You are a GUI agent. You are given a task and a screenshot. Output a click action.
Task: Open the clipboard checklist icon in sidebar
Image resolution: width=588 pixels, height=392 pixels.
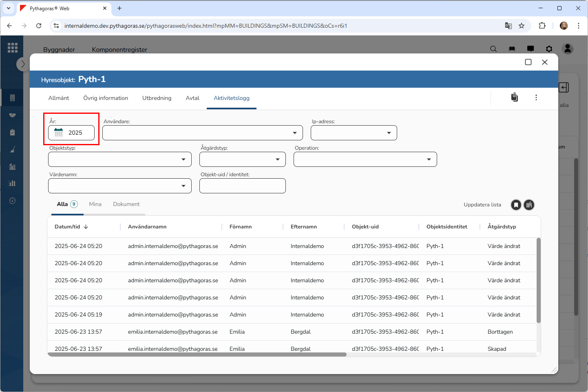[12, 132]
